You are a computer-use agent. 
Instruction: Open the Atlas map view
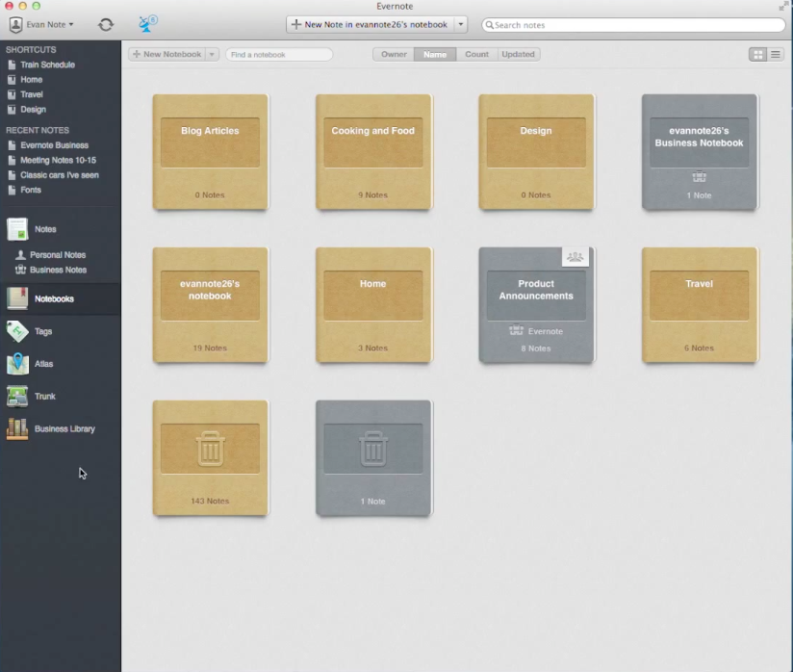coord(43,364)
